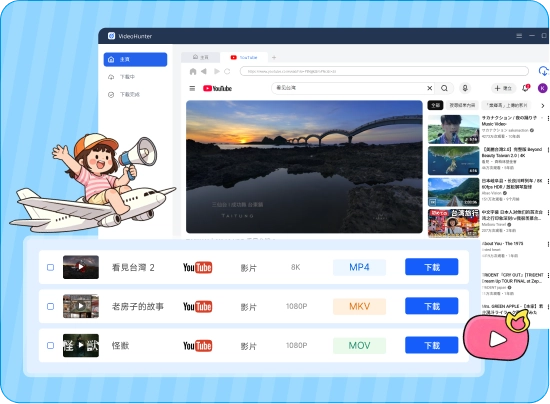Select the second filter chip beside All
The width and height of the screenshot is (550, 404).
point(462,105)
